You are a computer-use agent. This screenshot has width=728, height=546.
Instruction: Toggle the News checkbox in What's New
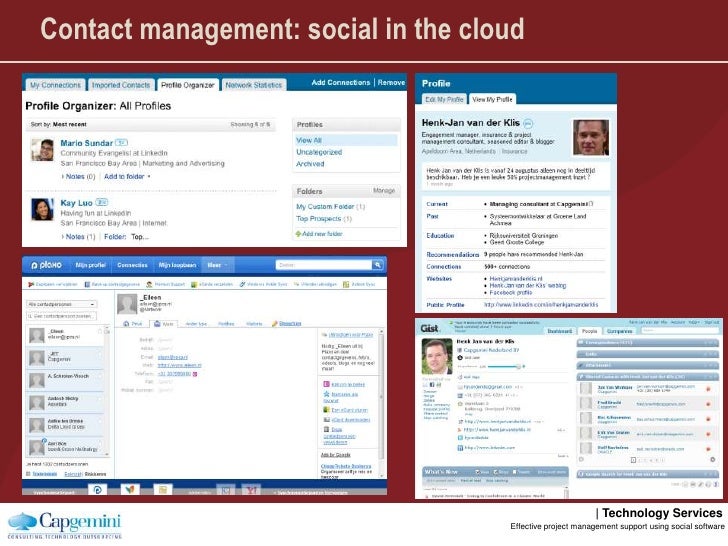click(x=478, y=472)
